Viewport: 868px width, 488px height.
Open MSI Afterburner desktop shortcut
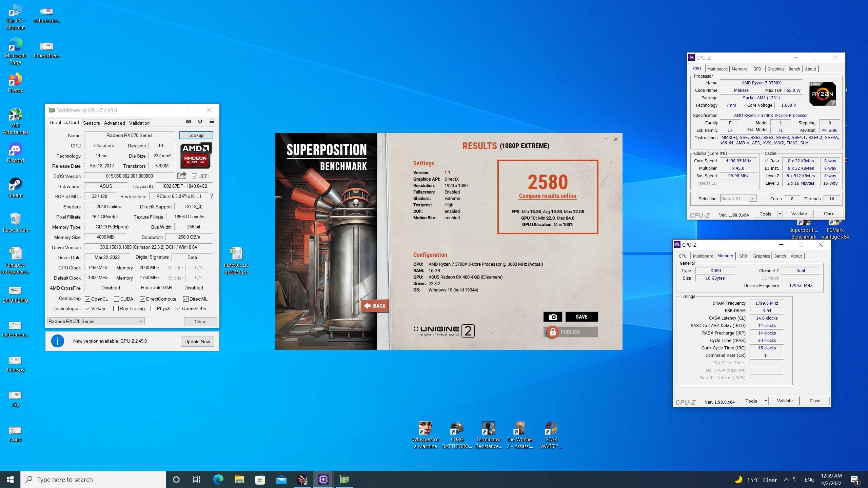coord(15,122)
